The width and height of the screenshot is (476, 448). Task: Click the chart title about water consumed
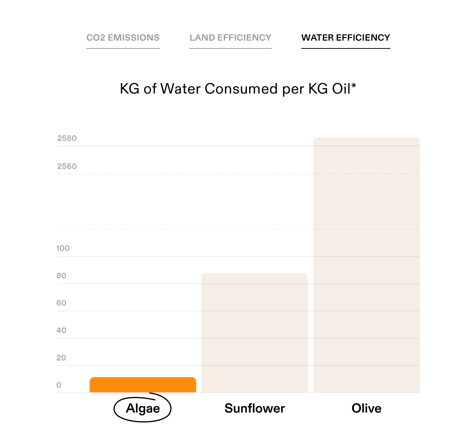(235, 89)
